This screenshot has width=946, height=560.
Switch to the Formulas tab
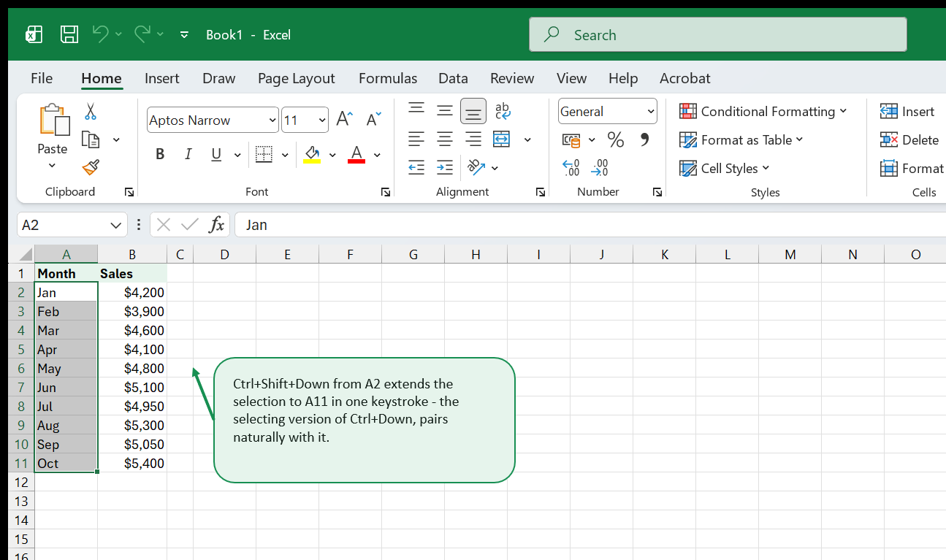pyautogui.click(x=388, y=78)
